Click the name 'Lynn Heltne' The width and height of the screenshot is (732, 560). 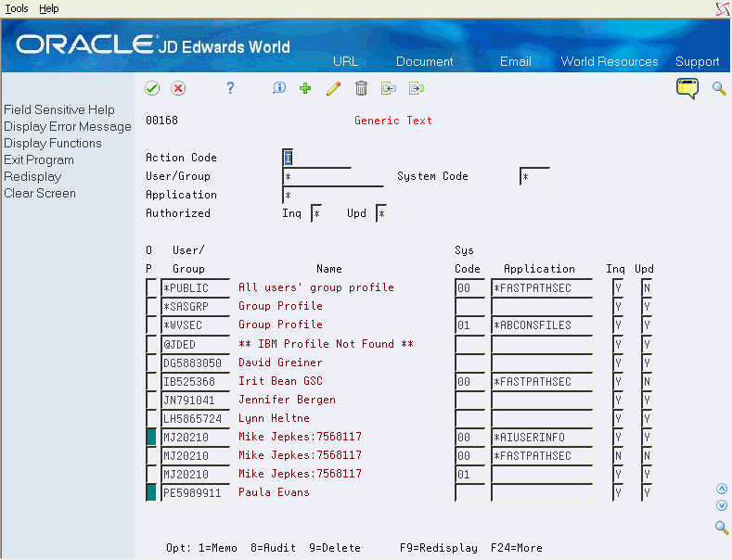point(274,418)
